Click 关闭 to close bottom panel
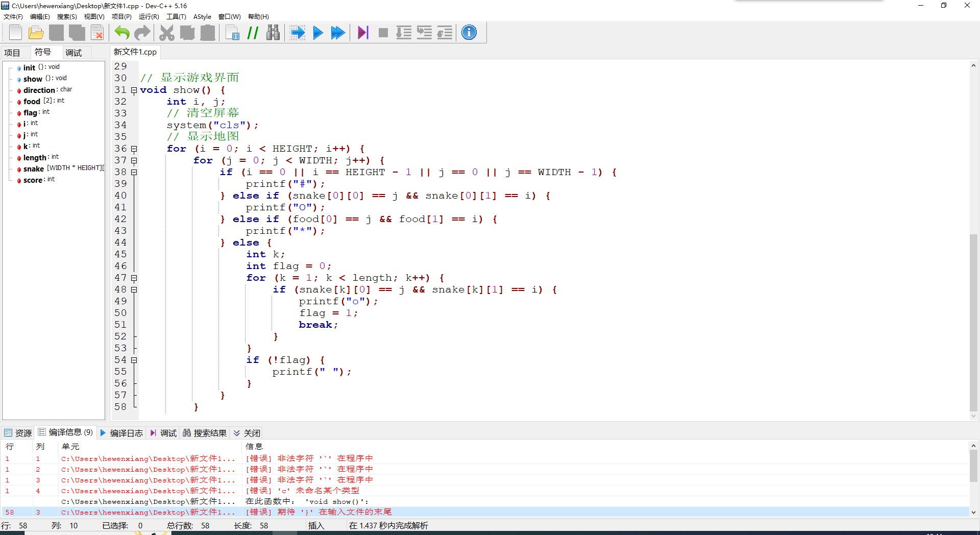This screenshot has height=535, width=980. tap(247, 433)
